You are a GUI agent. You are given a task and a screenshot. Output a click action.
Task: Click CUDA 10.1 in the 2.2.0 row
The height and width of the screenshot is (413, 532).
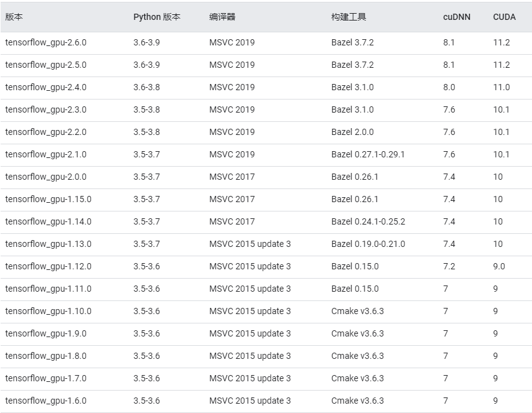pos(501,132)
